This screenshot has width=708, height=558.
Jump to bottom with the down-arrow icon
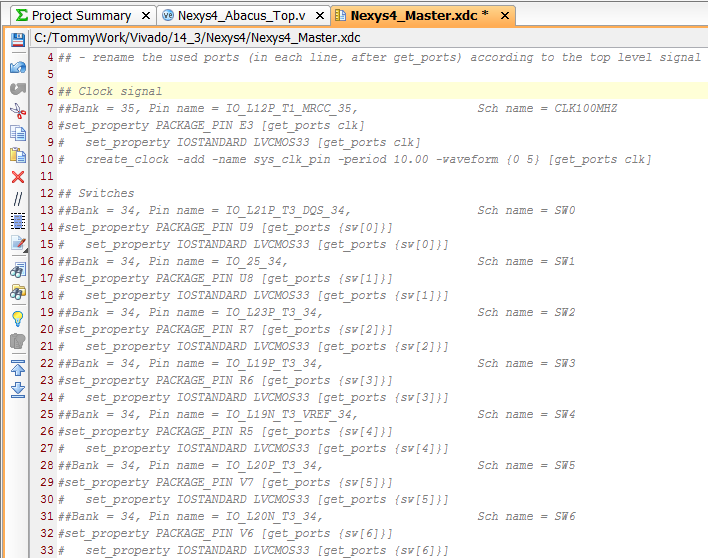click(x=18, y=390)
